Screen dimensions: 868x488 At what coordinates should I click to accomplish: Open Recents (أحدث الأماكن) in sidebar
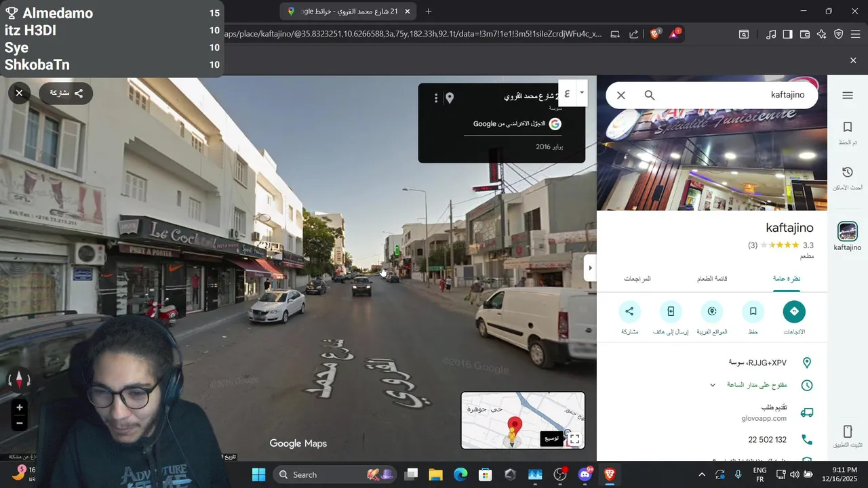click(848, 178)
